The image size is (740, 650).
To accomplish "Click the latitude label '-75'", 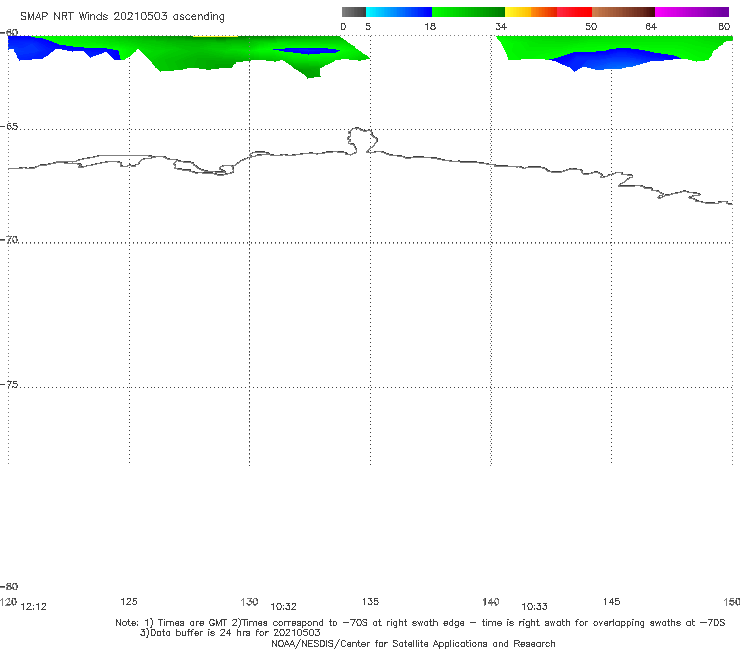I will click(9, 384).
